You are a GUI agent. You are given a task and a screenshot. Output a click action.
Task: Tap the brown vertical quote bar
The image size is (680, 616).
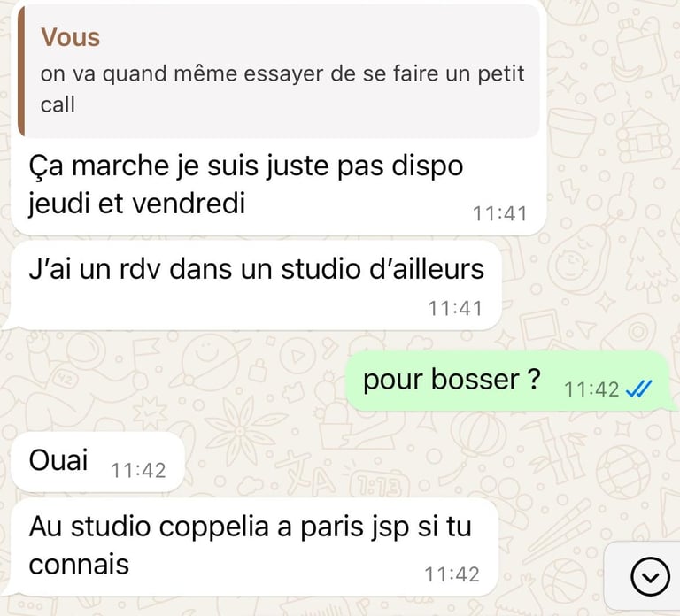pyautogui.click(x=21, y=72)
